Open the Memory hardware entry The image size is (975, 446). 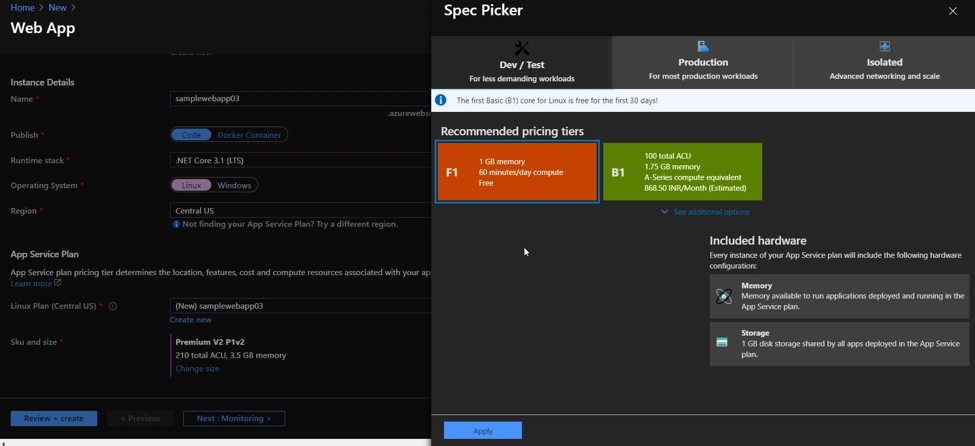[839, 296]
